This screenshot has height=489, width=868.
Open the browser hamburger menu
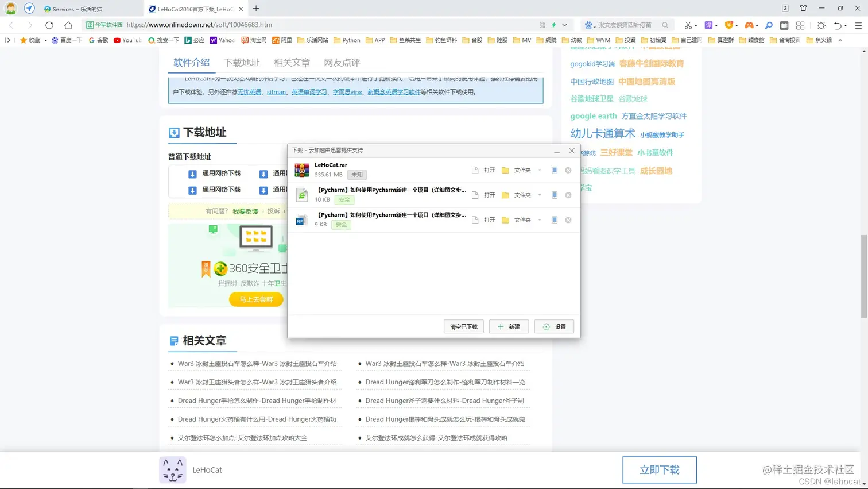[x=858, y=25]
